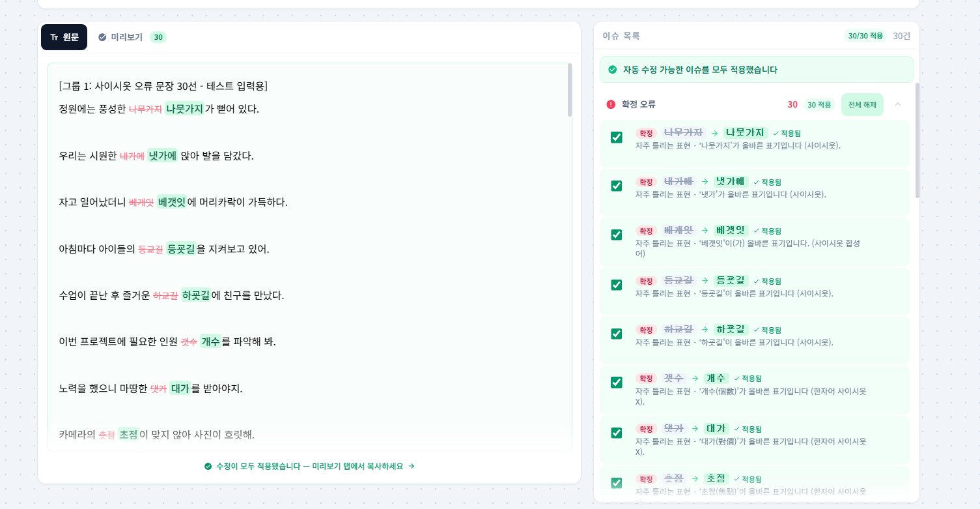This screenshot has width=980, height=509.
Task: Click the 30 badge beside 미리보기
Action: tap(158, 37)
